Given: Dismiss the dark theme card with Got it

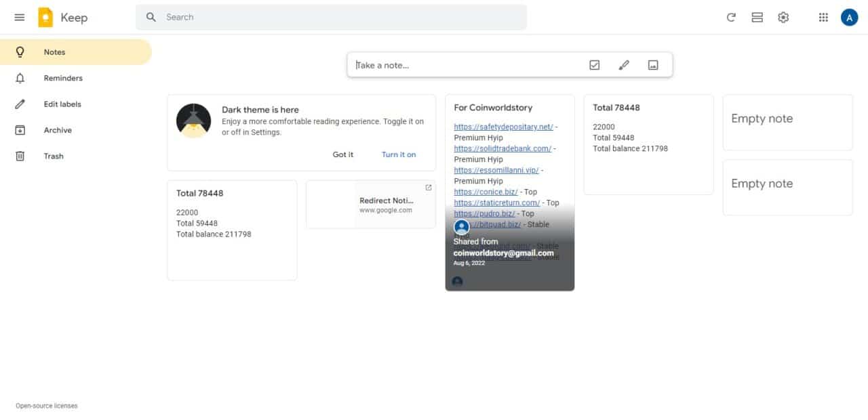Looking at the screenshot, I should [343, 154].
